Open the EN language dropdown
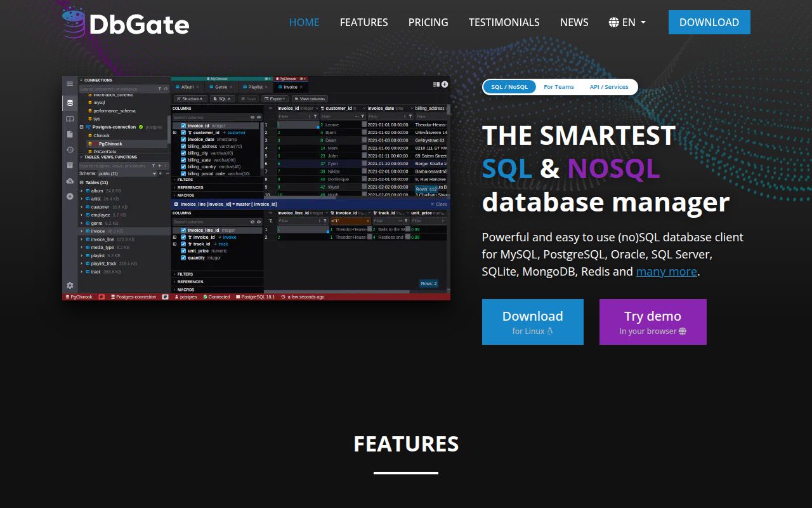Viewport: 812px width, 508px height. pos(627,22)
